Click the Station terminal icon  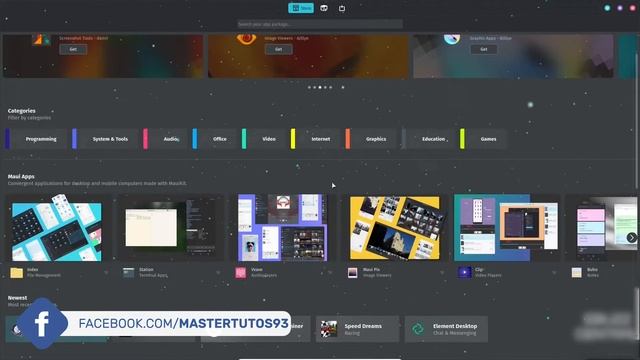129,273
